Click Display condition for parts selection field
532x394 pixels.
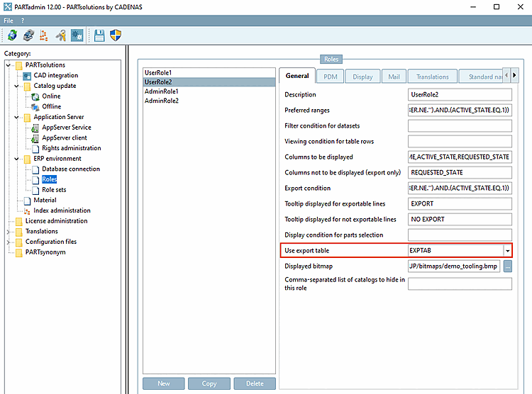[460, 235]
